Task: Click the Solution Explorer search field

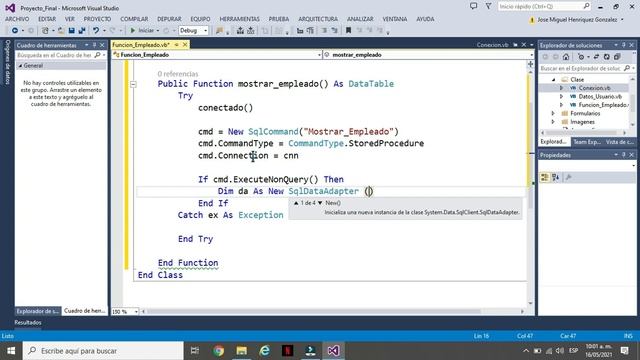Action: pos(587,68)
